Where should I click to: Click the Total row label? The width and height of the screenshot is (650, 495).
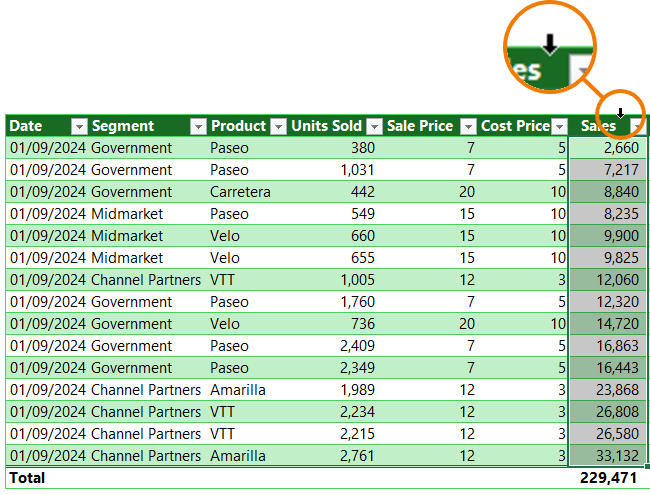pos(27,478)
